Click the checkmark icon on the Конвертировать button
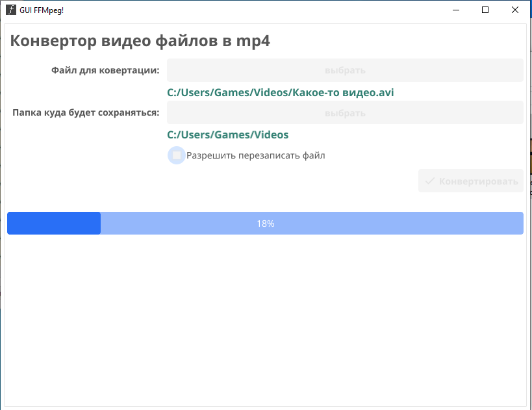This screenshot has height=410, width=532. pos(429,181)
